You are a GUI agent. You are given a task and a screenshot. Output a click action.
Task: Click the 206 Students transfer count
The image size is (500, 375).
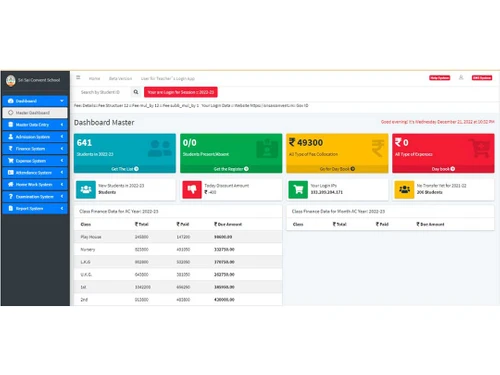click(429, 192)
